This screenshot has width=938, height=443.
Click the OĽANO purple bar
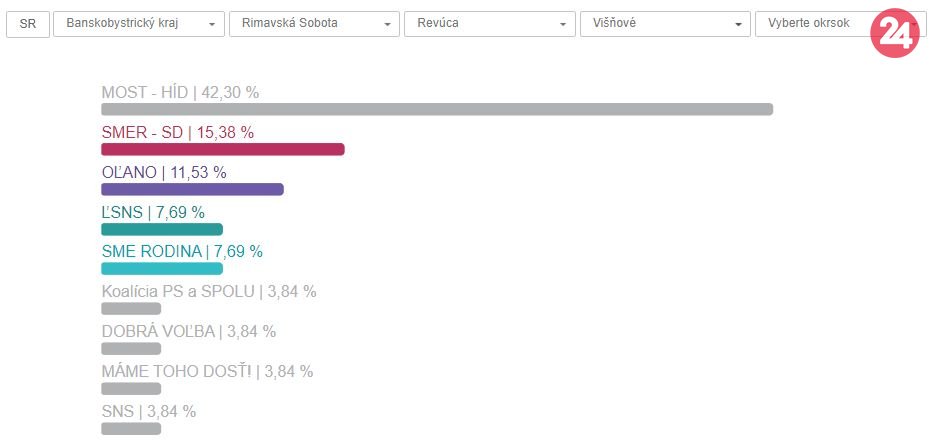(192, 189)
